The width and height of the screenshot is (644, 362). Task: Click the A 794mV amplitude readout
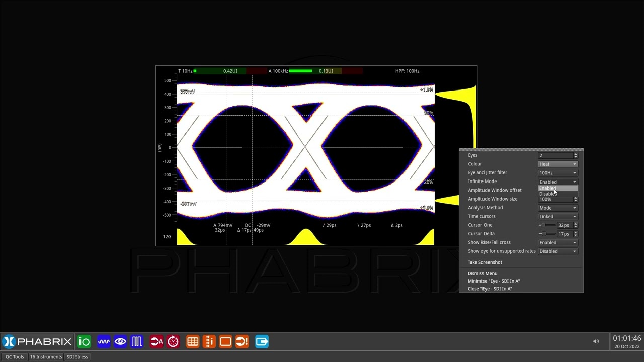[x=223, y=225]
